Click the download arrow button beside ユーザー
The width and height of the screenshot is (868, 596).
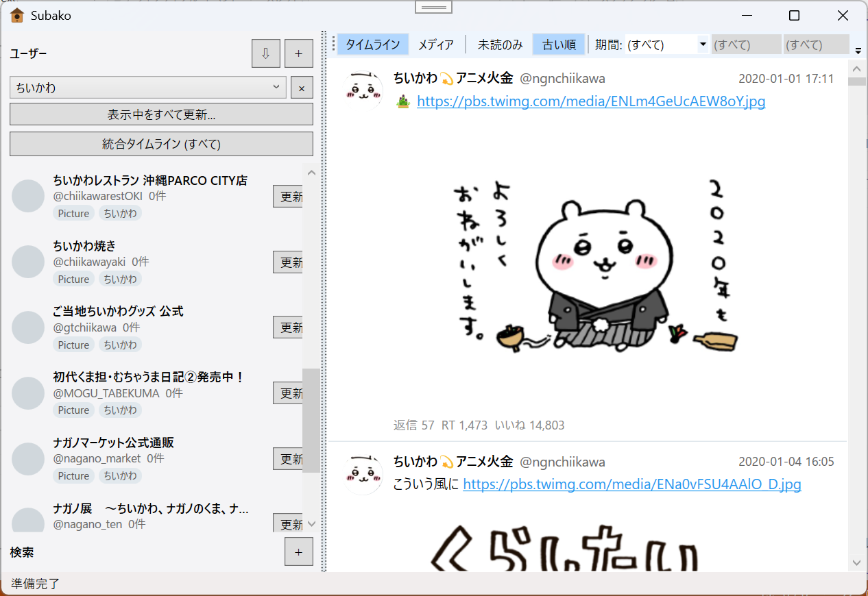click(x=266, y=53)
